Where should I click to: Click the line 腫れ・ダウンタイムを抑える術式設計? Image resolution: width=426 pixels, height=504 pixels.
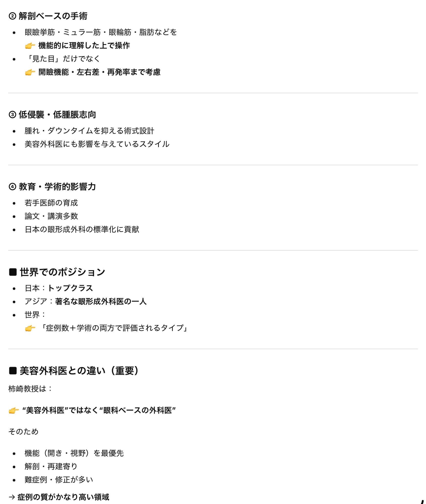click(x=89, y=131)
